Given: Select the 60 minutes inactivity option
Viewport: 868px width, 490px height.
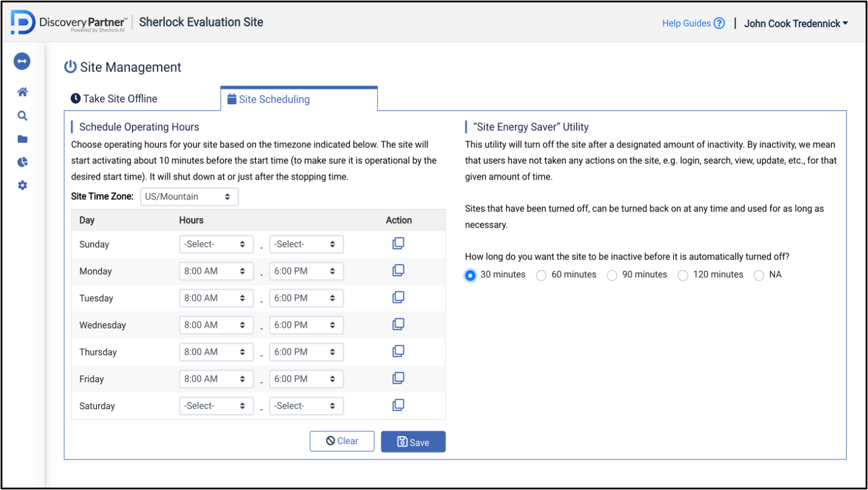Looking at the screenshot, I should [541, 276].
